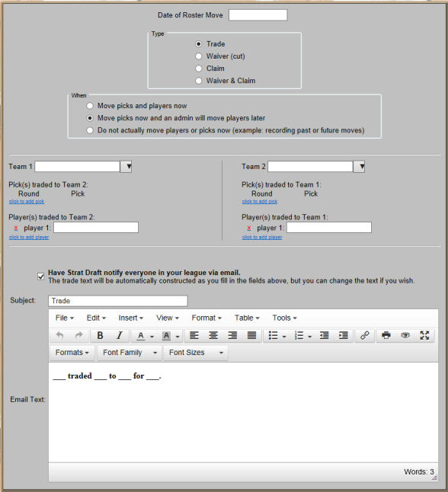Open the Team 2 dropdown arrow
The height and width of the screenshot is (492, 448).
click(359, 167)
